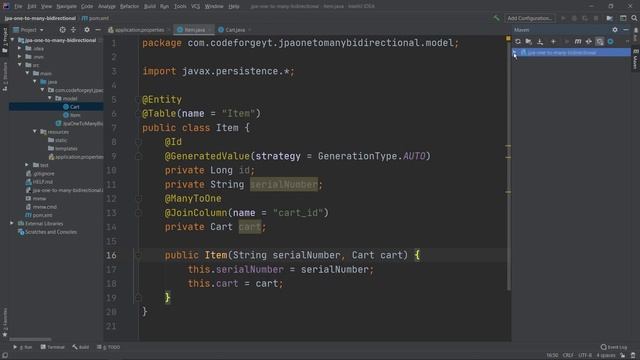
Task: Collapse the src folder
Action: click(x=20, y=65)
